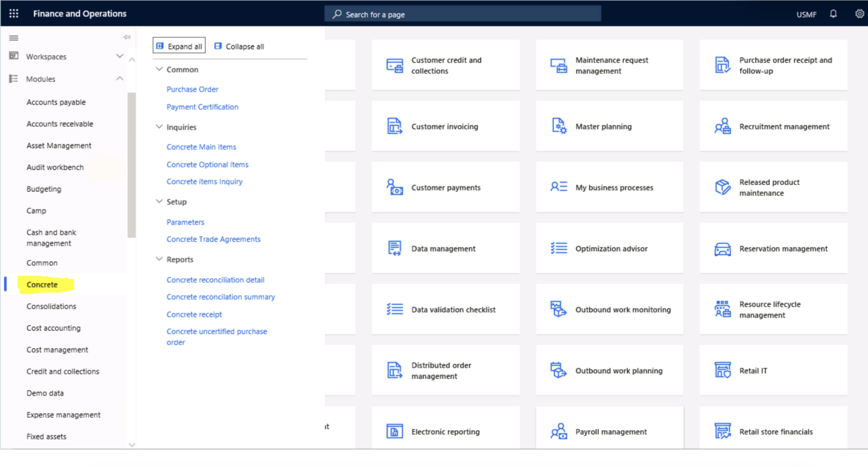Collapse the Modules chevron
Screen dimensions: 868x467
tap(120, 78)
